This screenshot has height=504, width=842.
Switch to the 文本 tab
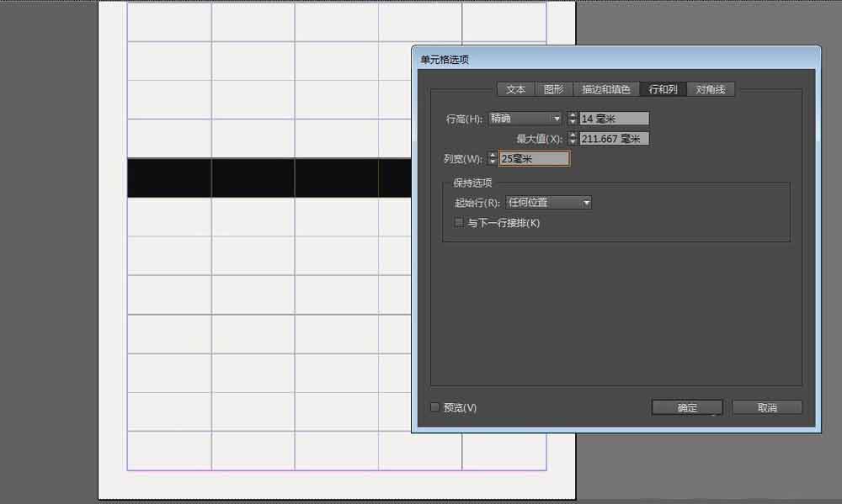(x=515, y=90)
